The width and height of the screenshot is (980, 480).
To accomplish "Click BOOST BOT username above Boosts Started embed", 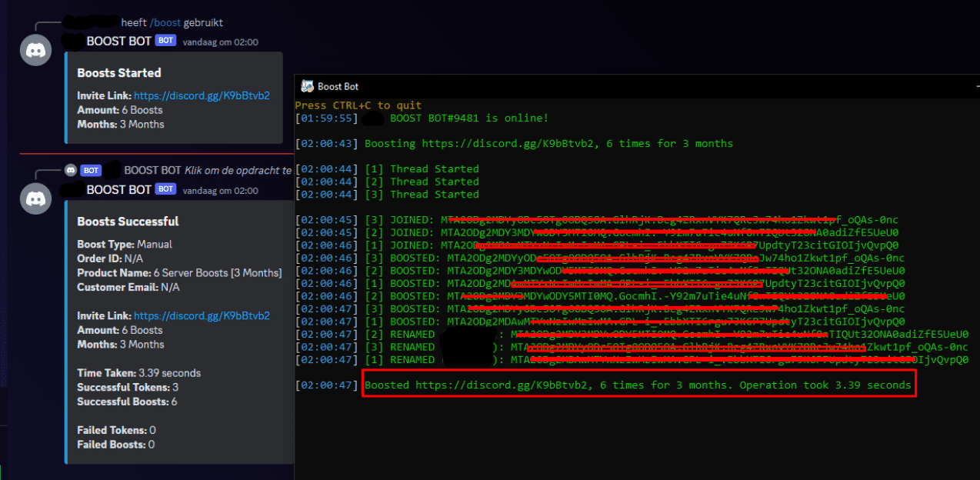I will (x=119, y=41).
